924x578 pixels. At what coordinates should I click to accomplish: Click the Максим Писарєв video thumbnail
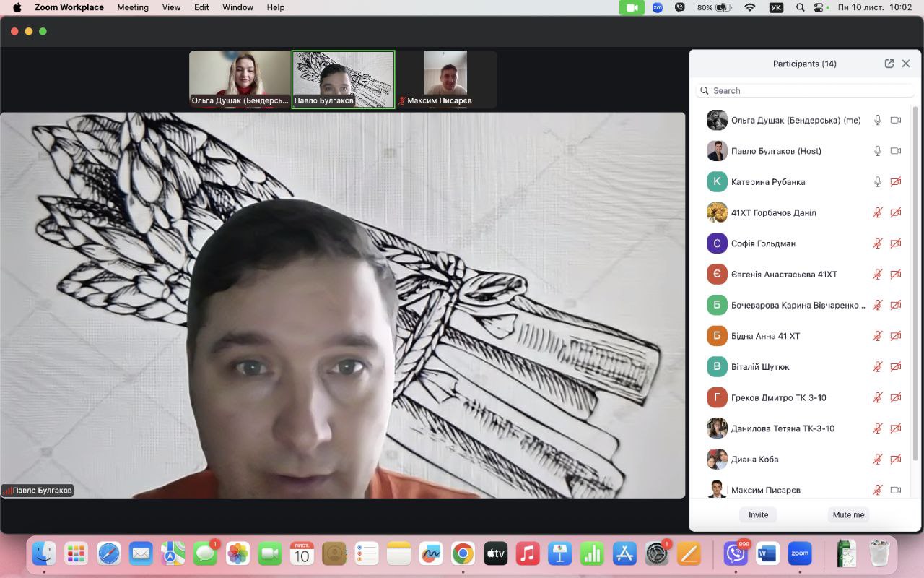[x=446, y=79]
